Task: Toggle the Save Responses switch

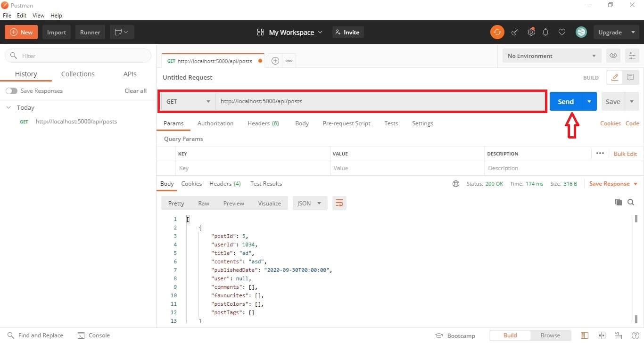Action: click(x=11, y=91)
